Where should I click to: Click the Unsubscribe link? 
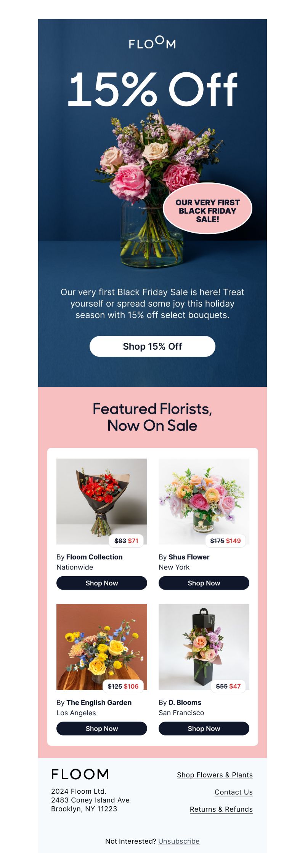pyautogui.click(x=179, y=841)
